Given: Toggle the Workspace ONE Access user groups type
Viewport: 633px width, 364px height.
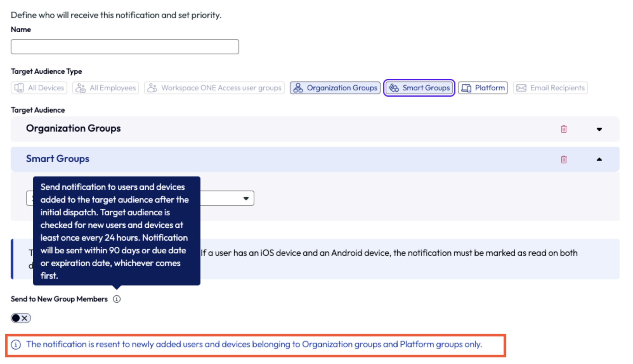Looking at the screenshot, I should (x=214, y=88).
